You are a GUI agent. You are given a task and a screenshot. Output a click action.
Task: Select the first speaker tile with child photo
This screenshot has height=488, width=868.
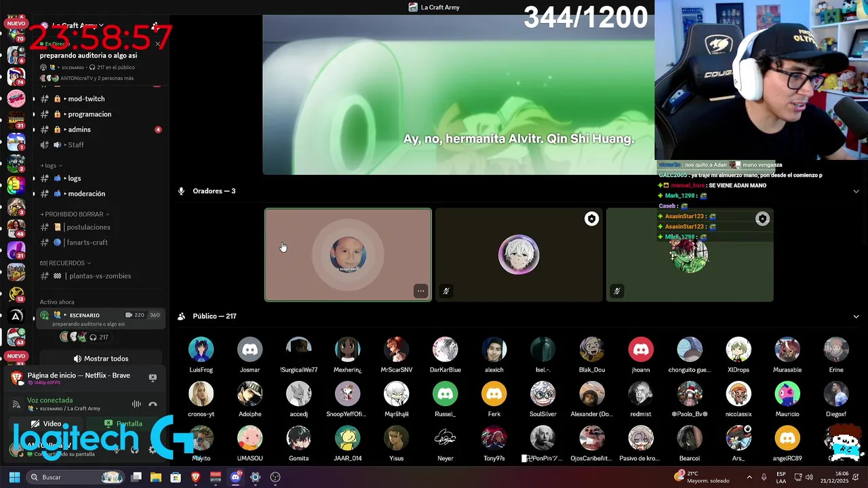[348, 255]
